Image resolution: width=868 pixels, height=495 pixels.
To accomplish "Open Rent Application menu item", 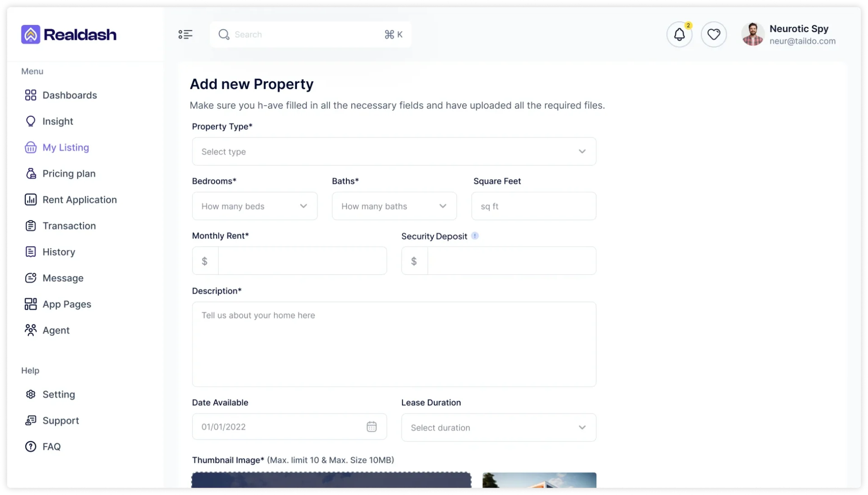I will pyautogui.click(x=71, y=200).
